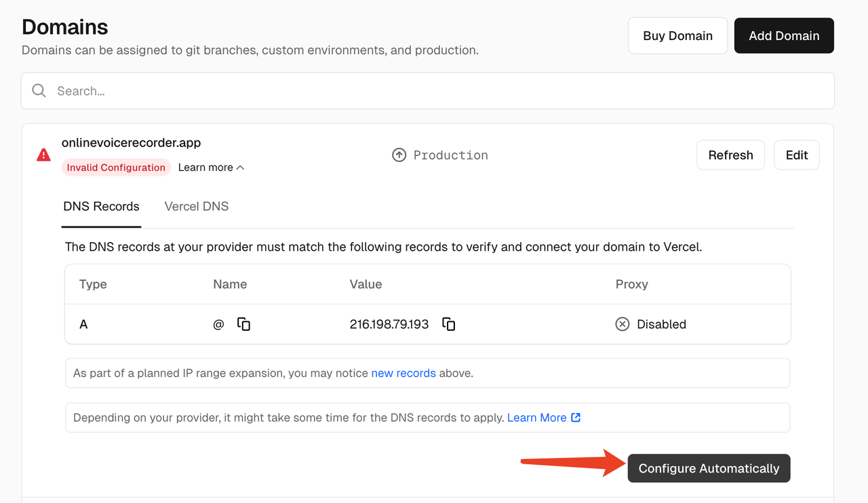The height and width of the screenshot is (503, 868).
Task: Open Learn More link about DNS propagation
Action: 536,418
